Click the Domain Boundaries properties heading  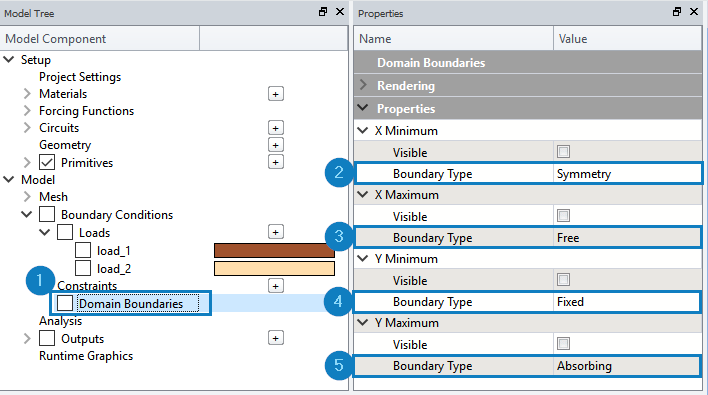tap(431, 63)
